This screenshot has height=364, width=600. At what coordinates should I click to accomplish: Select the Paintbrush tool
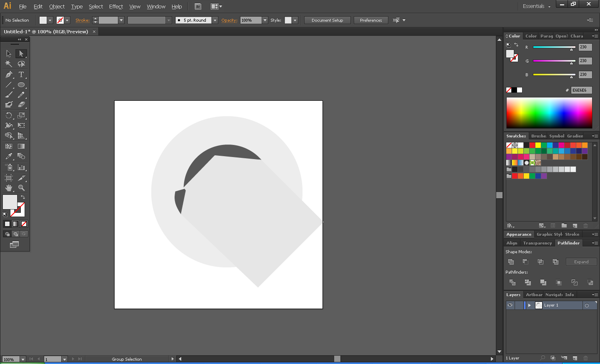(x=9, y=95)
